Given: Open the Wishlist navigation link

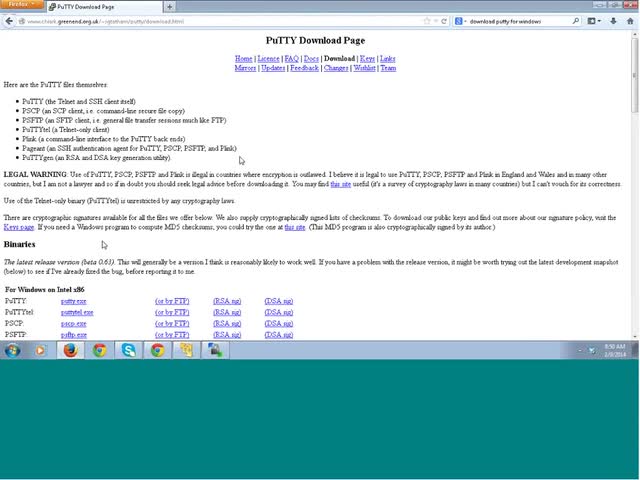Looking at the screenshot, I should click(364, 68).
